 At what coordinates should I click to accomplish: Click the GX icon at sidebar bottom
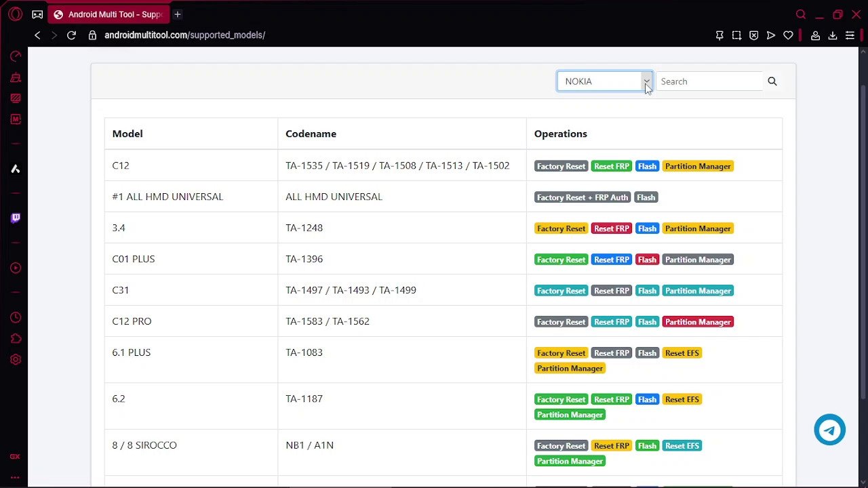pos(15,457)
